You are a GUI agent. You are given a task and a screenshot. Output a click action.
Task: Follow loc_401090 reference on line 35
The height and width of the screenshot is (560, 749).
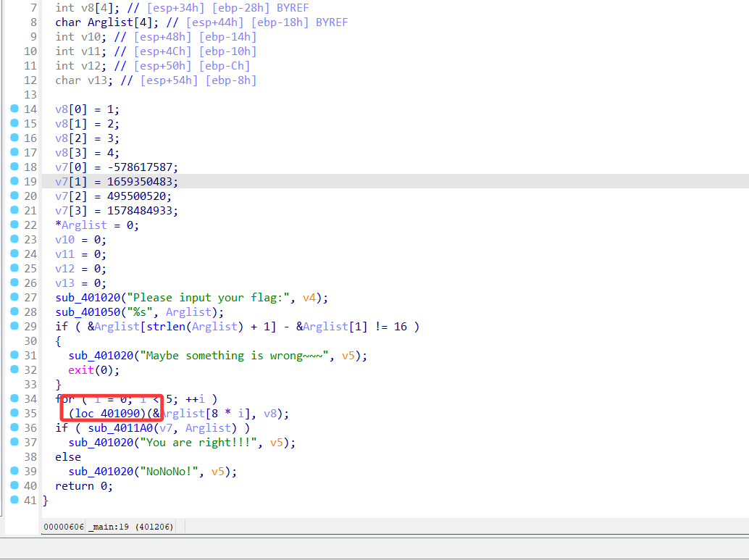tap(107, 414)
